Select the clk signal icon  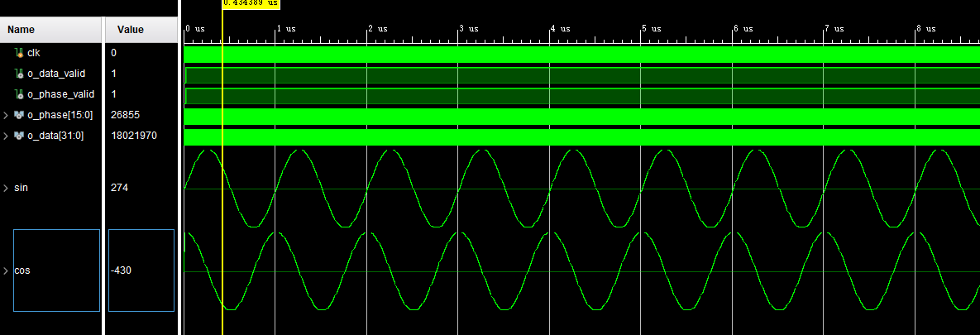[x=19, y=53]
